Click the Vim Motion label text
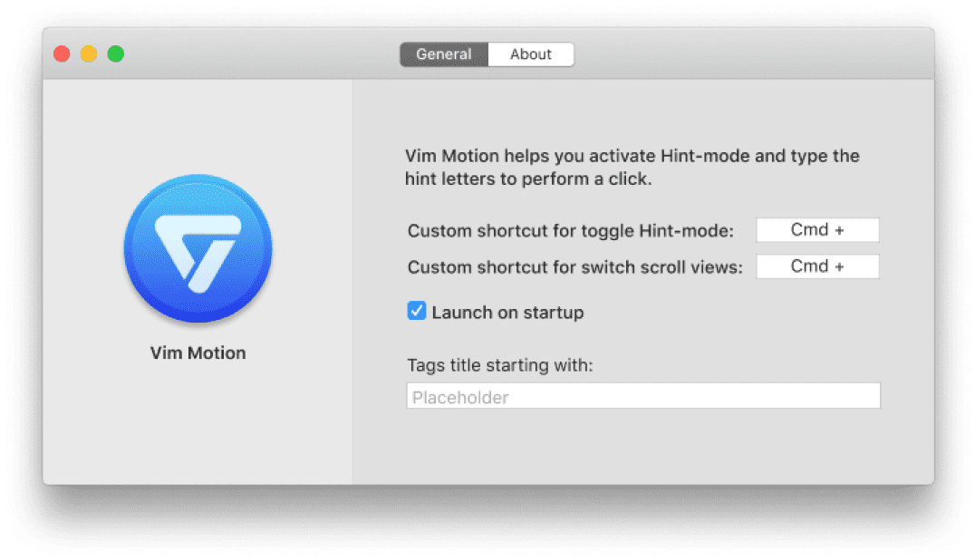This screenshot has width=975, height=560. (x=198, y=352)
